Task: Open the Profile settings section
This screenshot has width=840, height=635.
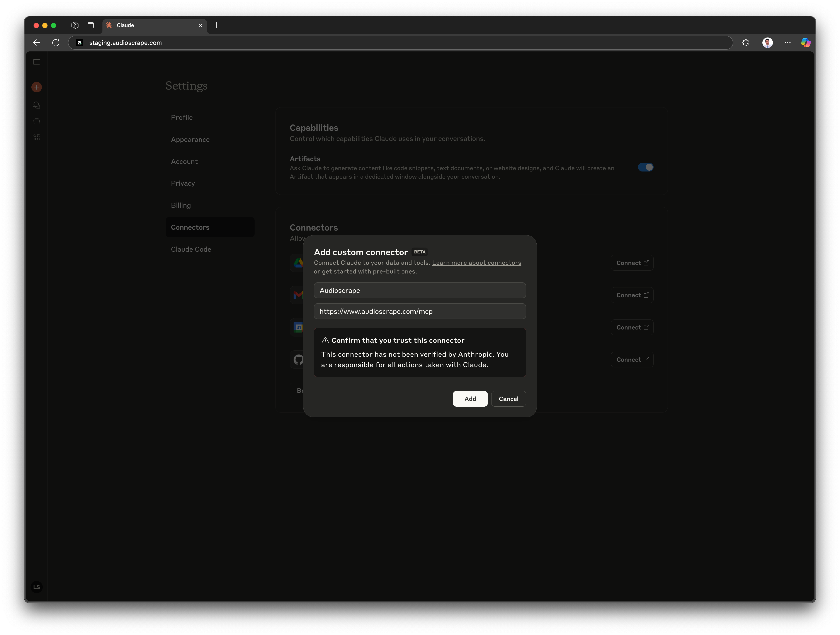Action: point(210,118)
